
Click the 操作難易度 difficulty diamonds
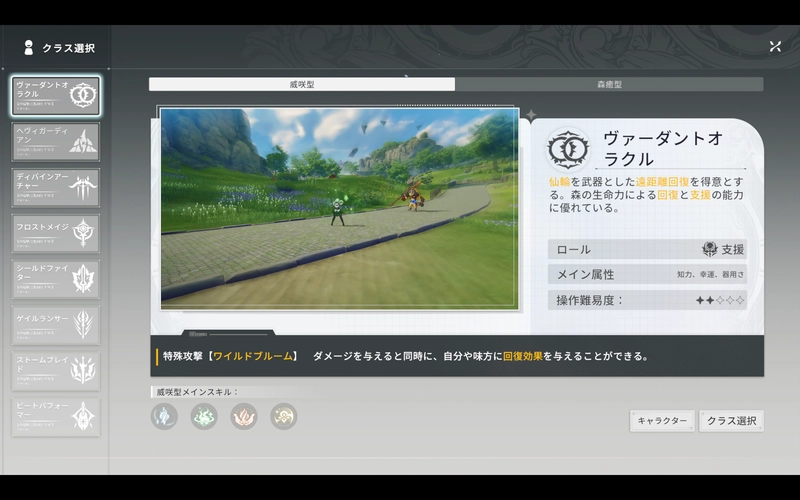(x=720, y=300)
